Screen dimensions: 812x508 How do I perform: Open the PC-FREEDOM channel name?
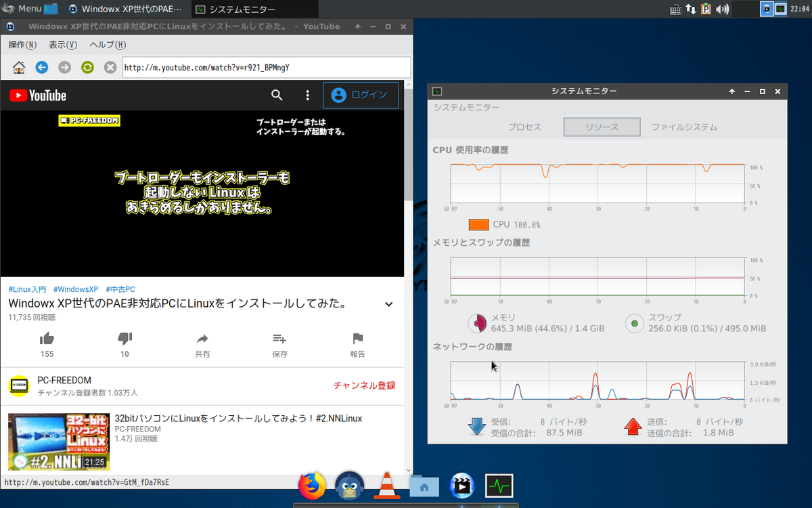[x=64, y=381]
